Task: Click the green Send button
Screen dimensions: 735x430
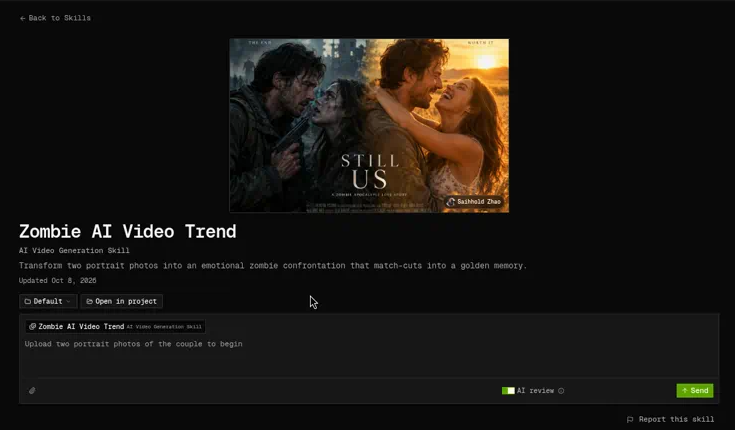Action: [695, 391]
